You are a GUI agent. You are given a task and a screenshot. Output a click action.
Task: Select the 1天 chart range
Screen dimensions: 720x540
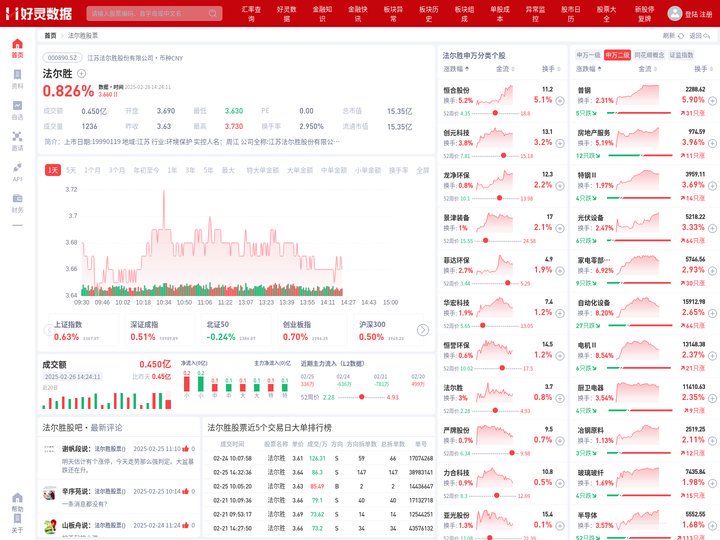tap(53, 170)
